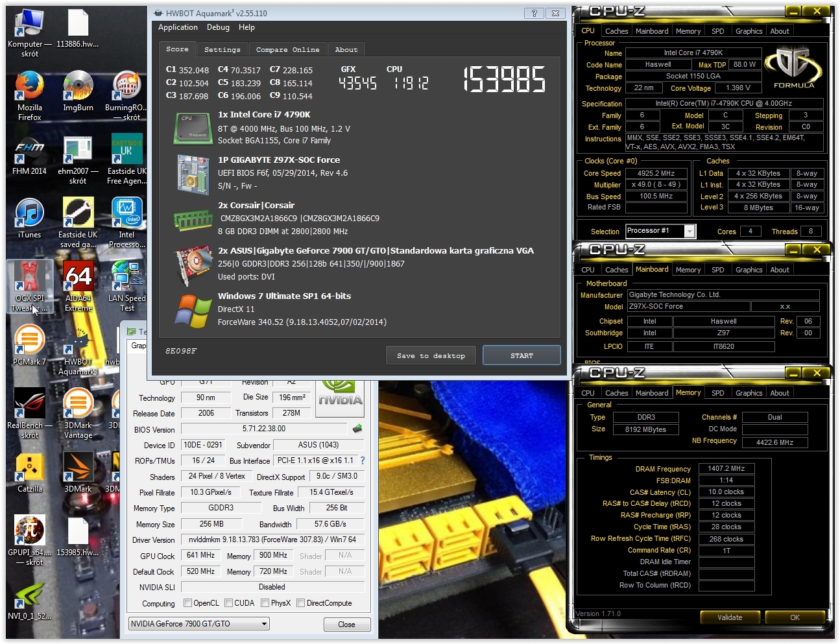Image resolution: width=840 pixels, height=644 pixels.
Task: Click Close button in GPU-Z
Action: (346, 625)
